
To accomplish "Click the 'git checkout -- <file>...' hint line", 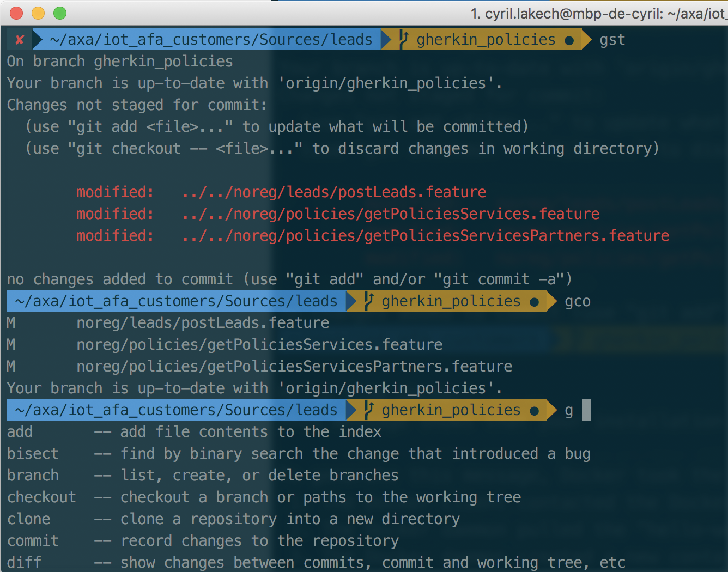I will tap(342, 149).
